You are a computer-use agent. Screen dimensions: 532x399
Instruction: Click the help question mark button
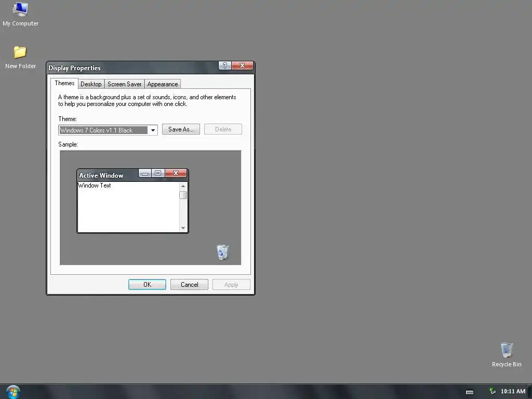224,65
